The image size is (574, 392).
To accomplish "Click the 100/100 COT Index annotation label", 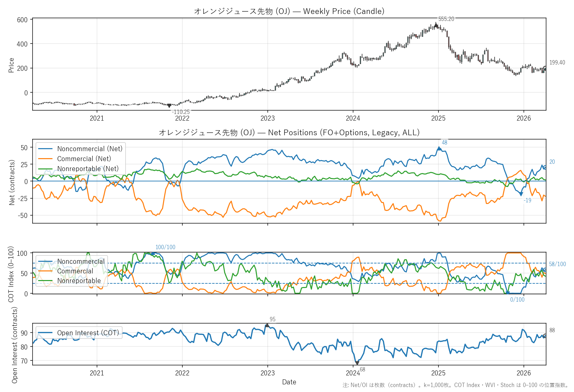I will 165,247.
